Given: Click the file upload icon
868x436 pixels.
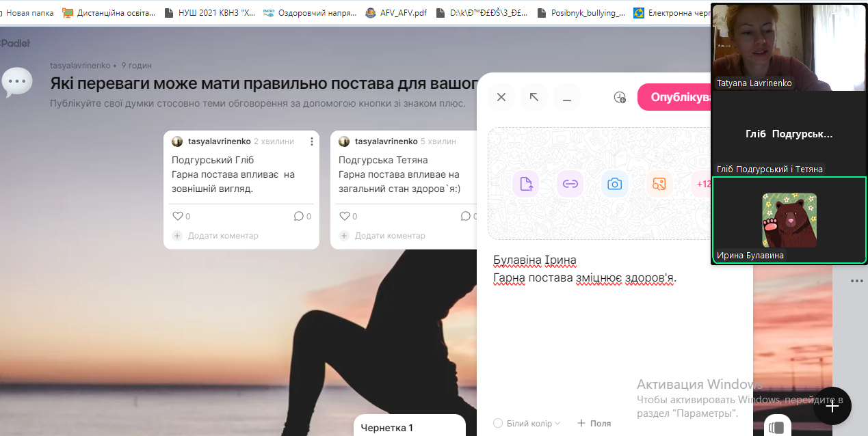Looking at the screenshot, I should click(525, 184).
